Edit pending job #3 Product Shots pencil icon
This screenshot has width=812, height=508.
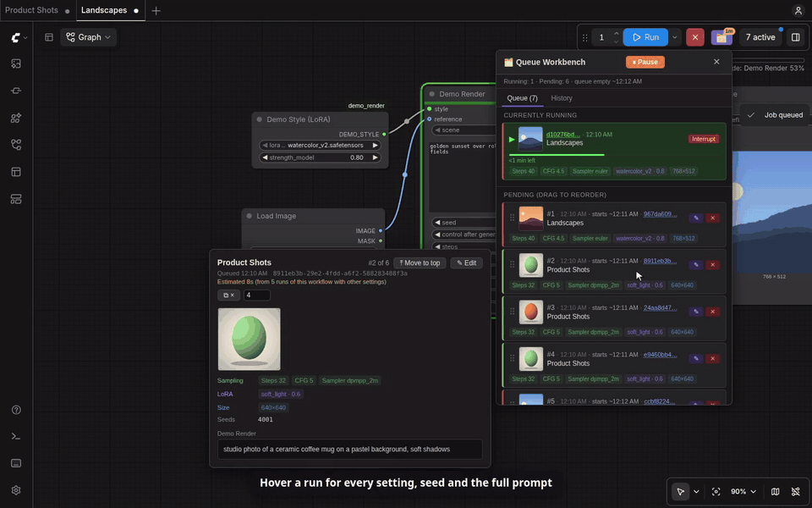click(x=696, y=312)
